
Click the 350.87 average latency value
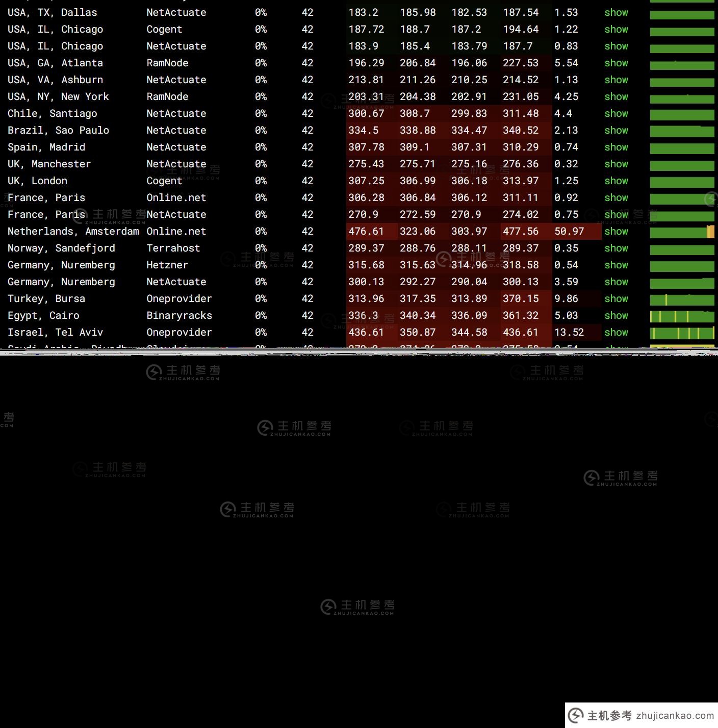click(418, 332)
